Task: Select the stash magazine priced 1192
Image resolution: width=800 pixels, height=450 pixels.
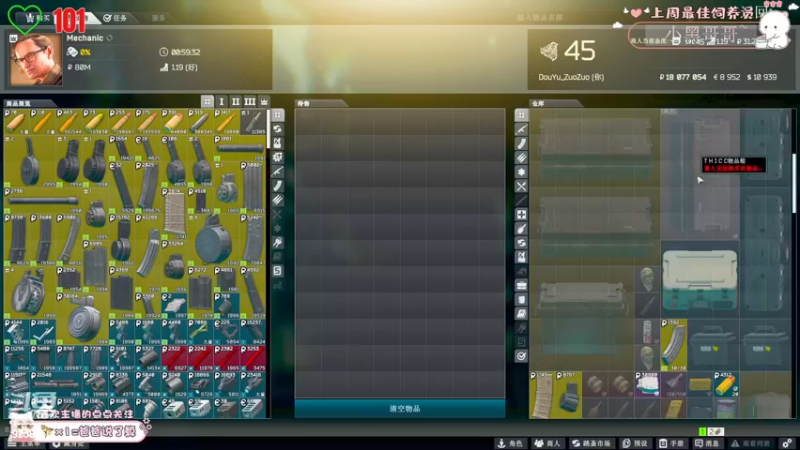Action: [x=673, y=345]
